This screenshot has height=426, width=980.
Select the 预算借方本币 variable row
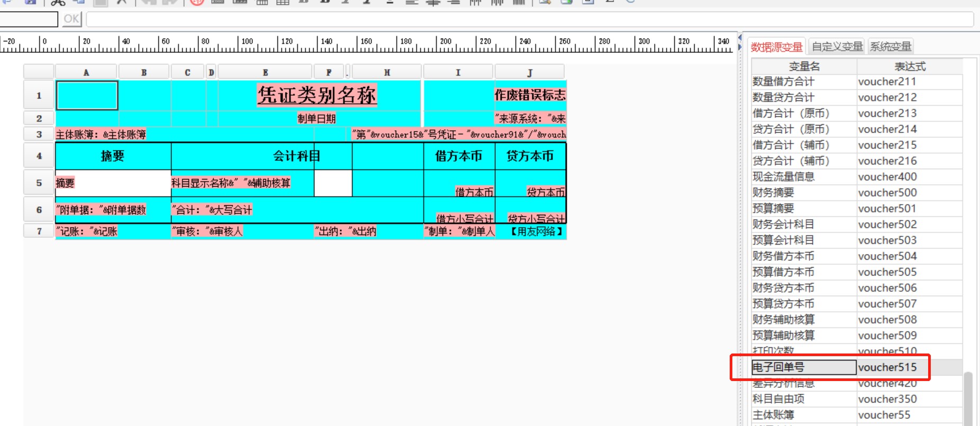857,272
